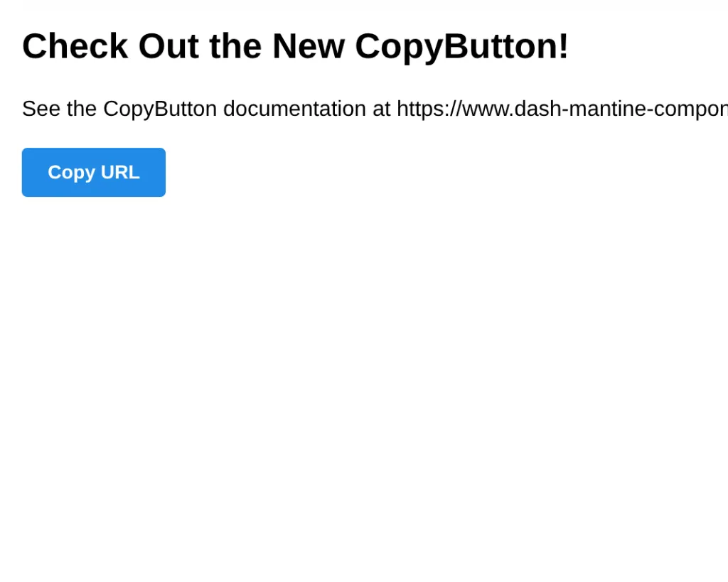Click 'dash' in the documentation URL
Viewport: 728px width, 582px height.
[x=535, y=109]
